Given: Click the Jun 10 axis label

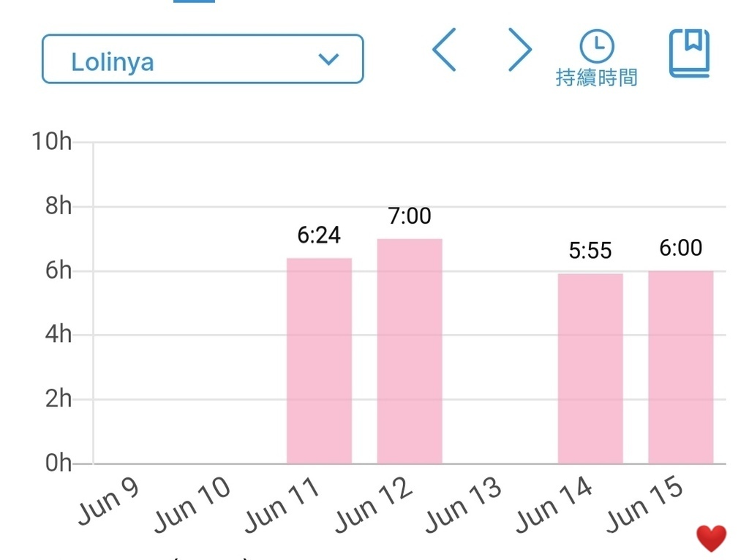Looking at the screenshot, I should point(192,504).
